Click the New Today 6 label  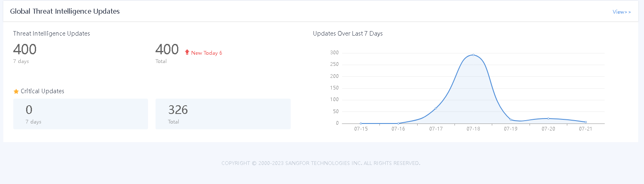click(207, 53)
